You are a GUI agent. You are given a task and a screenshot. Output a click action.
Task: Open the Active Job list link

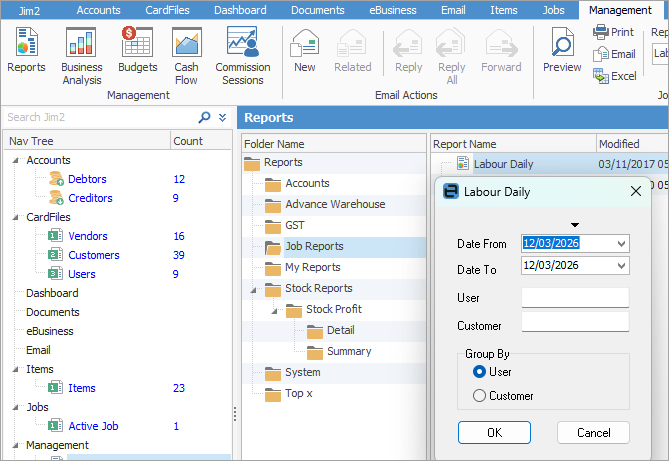93,426
